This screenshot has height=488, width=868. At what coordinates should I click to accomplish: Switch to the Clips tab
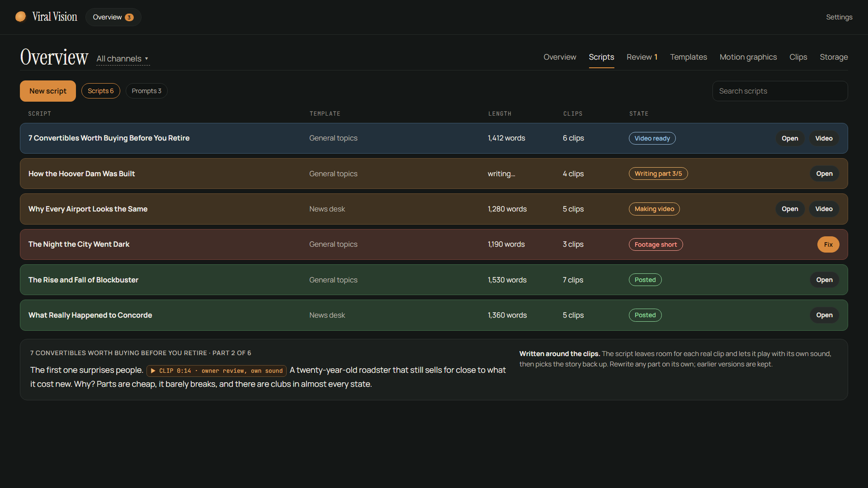click(798, 57)
